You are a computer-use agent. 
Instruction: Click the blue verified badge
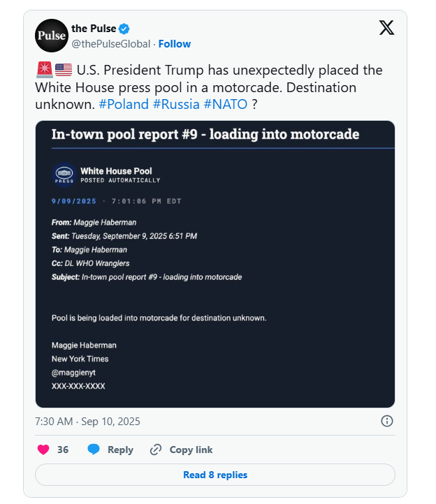pos(124,29)
